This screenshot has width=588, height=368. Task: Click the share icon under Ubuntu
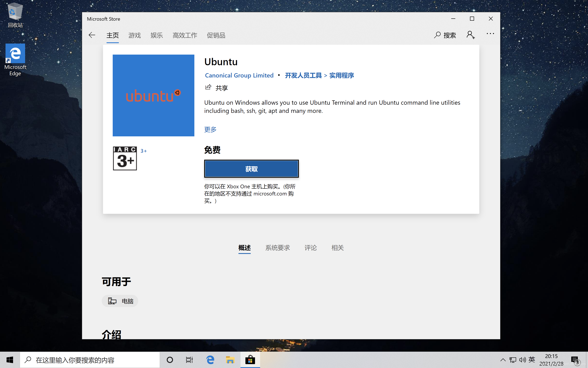208,87
